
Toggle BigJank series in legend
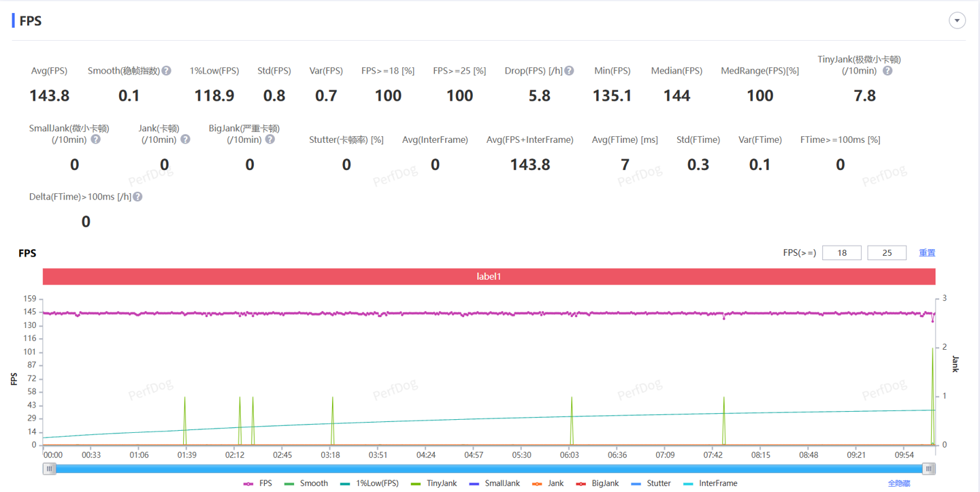click(598, 483)
